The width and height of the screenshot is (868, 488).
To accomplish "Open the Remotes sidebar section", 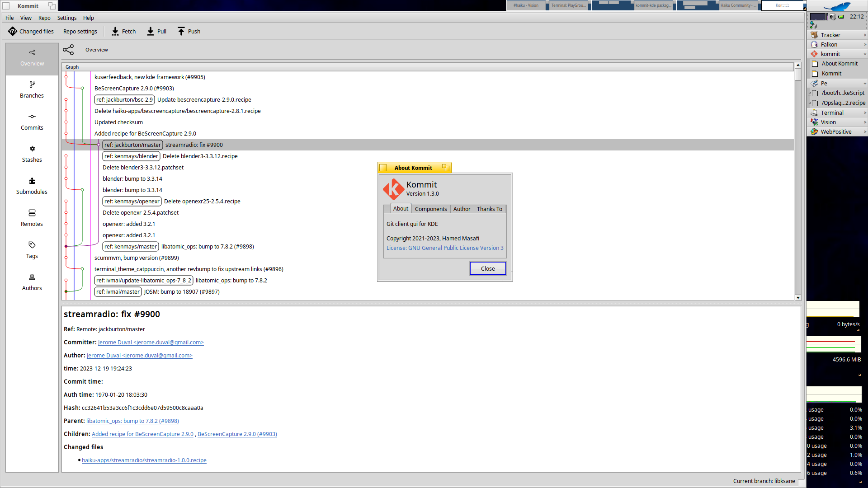I will 32,218.
